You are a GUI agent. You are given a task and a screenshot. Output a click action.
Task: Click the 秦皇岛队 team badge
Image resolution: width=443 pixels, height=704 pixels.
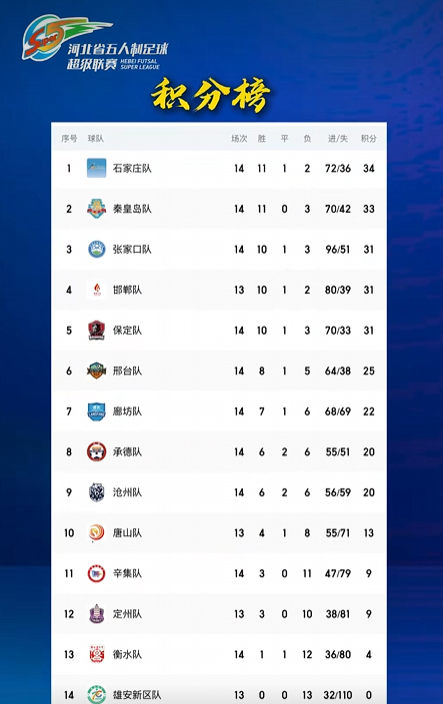point(96,208)
